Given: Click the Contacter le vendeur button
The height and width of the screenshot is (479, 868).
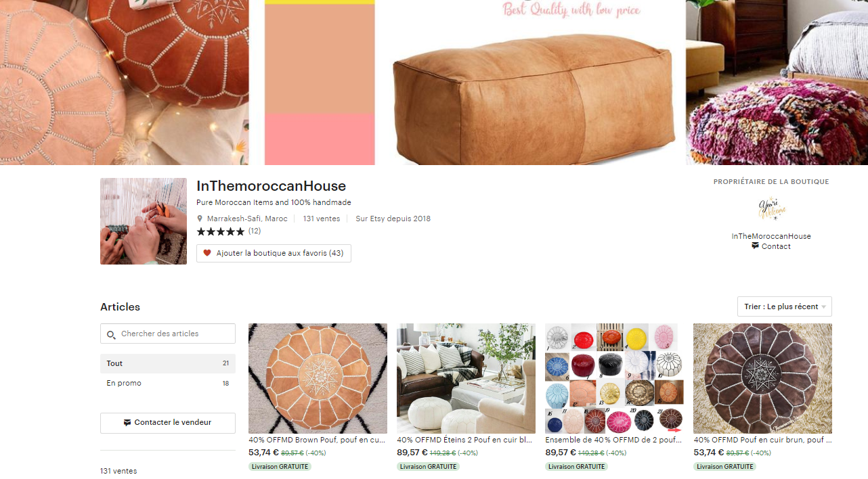Looking at the screenshot, I should click(168, 423).
